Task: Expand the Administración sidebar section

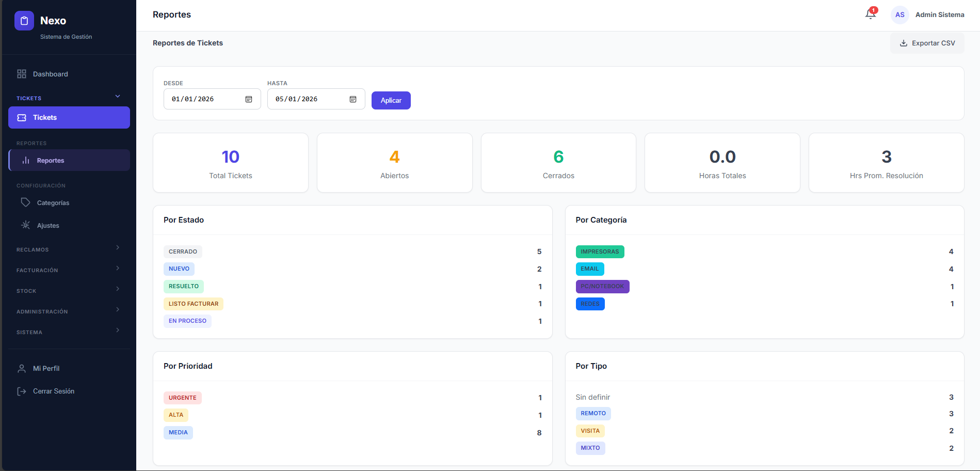Action: click(x=118, y=310)
